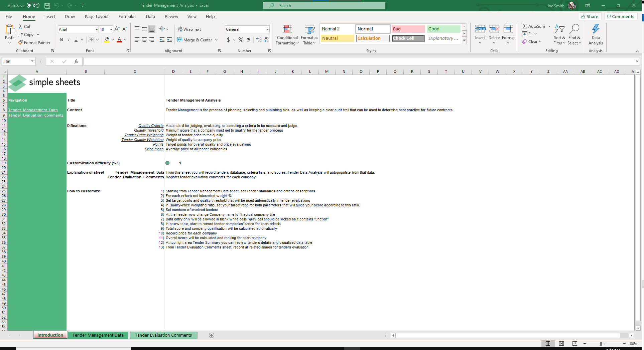
Task: Click the Insert Function fx icon
Action: (76, 61)
